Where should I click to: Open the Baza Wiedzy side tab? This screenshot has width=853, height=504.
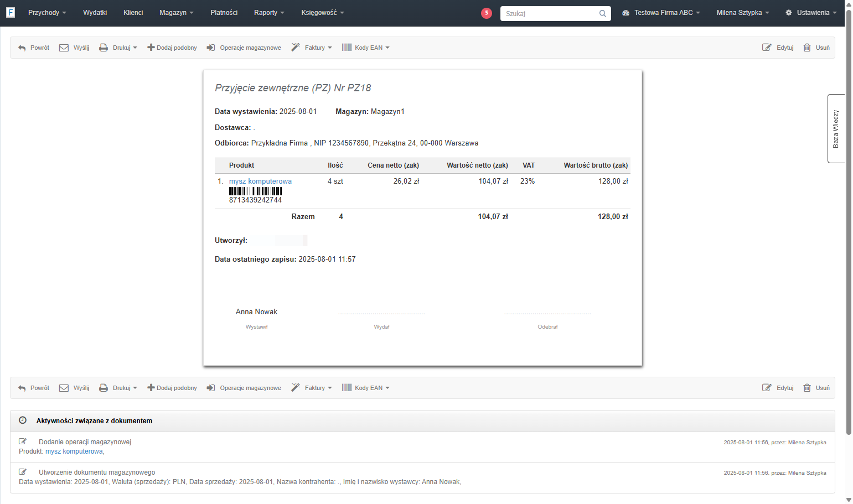coord(836,128)
